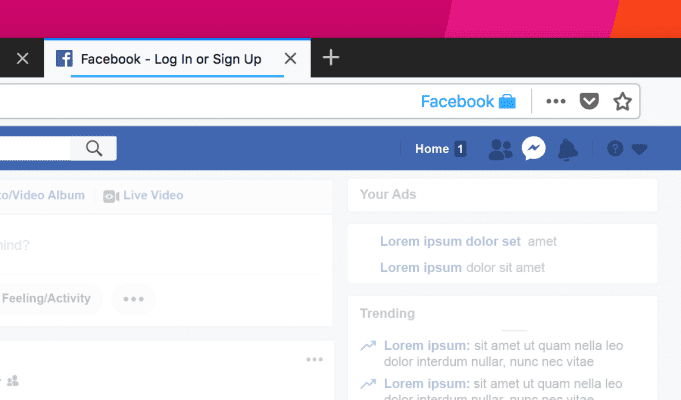Viewport: 681px width, 400px height.
Task: Open ad link 'Lorem ipsum' dolor sit amet
Action: 421,268
